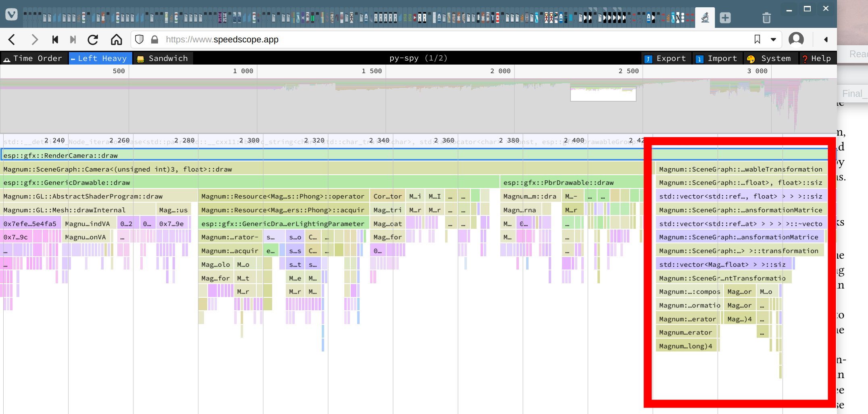This screenshot has width=868, height=414.
Task: Open the closed tabs trash can
Action: (x=766, y=18)
